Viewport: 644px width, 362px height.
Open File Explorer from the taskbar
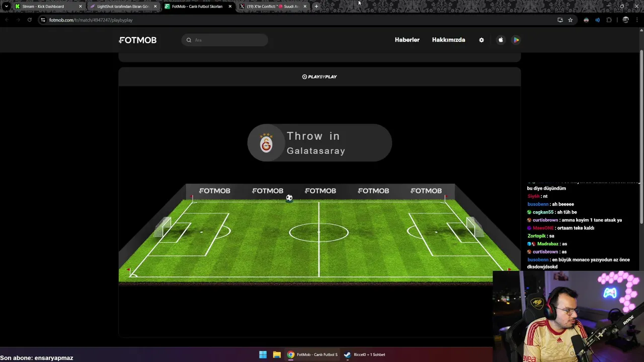tap(277, 354)
